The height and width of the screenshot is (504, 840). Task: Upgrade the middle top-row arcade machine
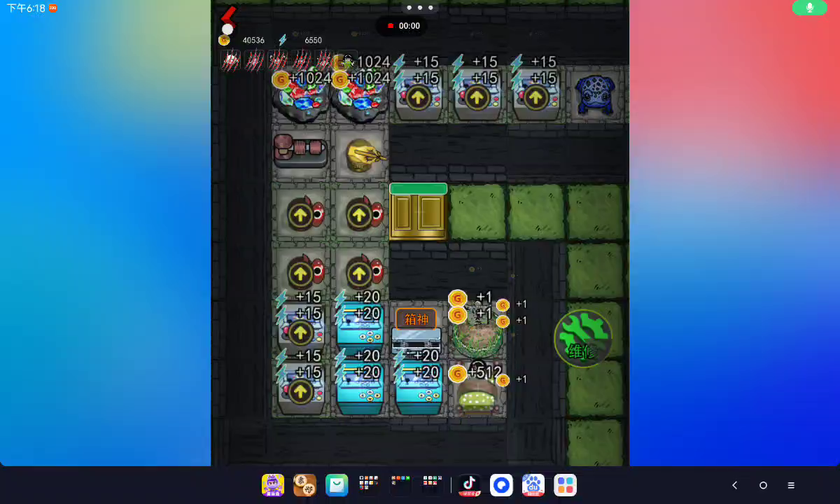[x=477, y=98]
